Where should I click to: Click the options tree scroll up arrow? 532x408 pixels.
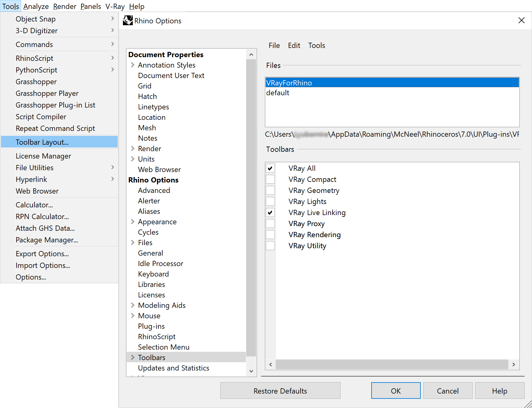click(x=251, y=54)
